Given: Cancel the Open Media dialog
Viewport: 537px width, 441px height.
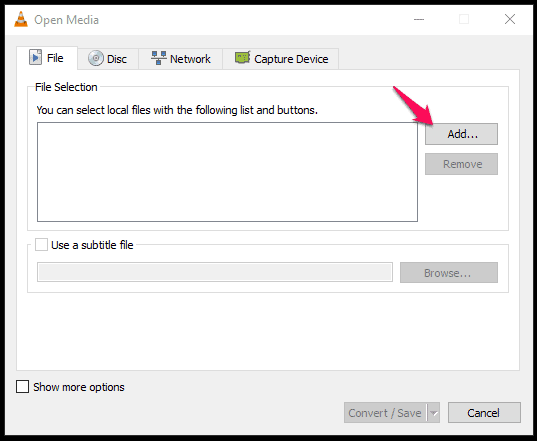Looking at the screenshot, I should point(484,413).
